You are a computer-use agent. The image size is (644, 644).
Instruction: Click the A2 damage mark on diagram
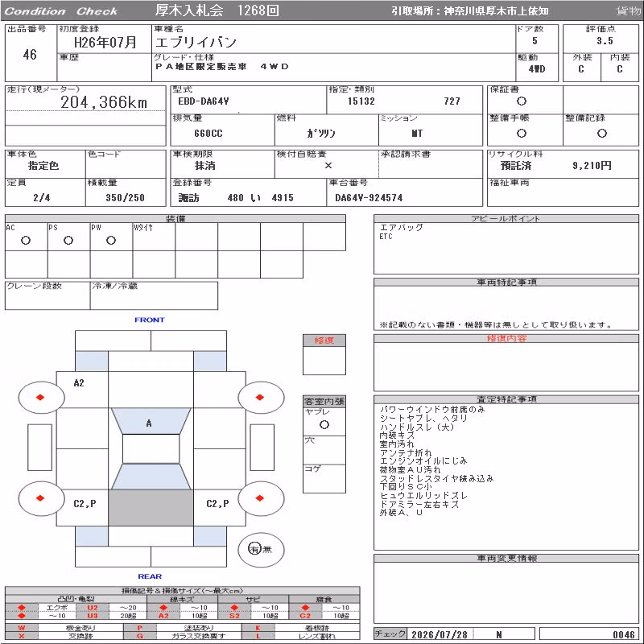[79, 383]
